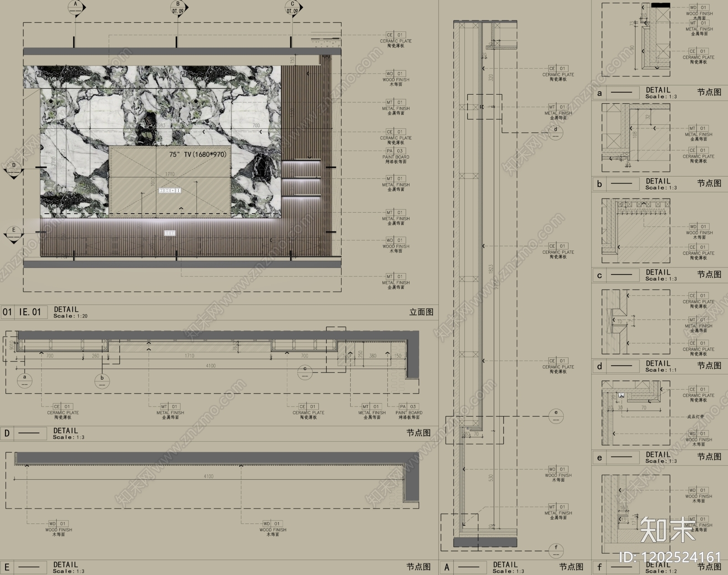
Task: Click detail callout circle e beside section A
Action: 556,416
